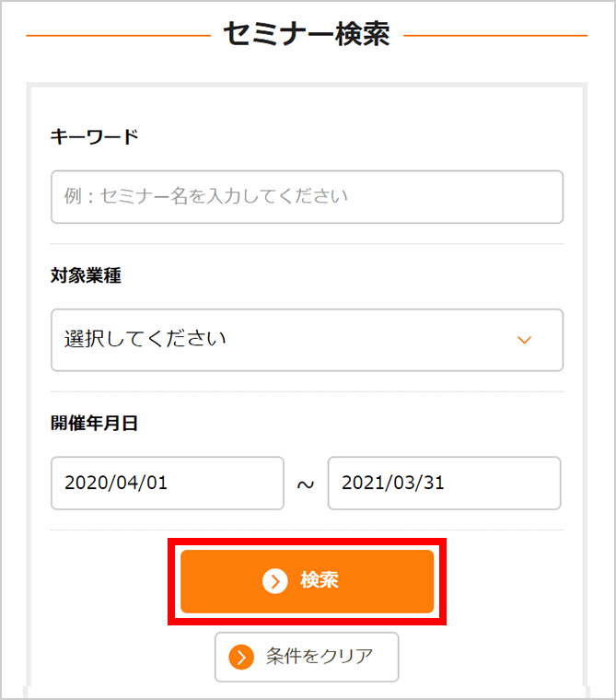Viewport: 616px width, 700px height.
Task: Click the orange chevron in 対象業種 box
Action: pyautogui.click(x=525, y=340)
